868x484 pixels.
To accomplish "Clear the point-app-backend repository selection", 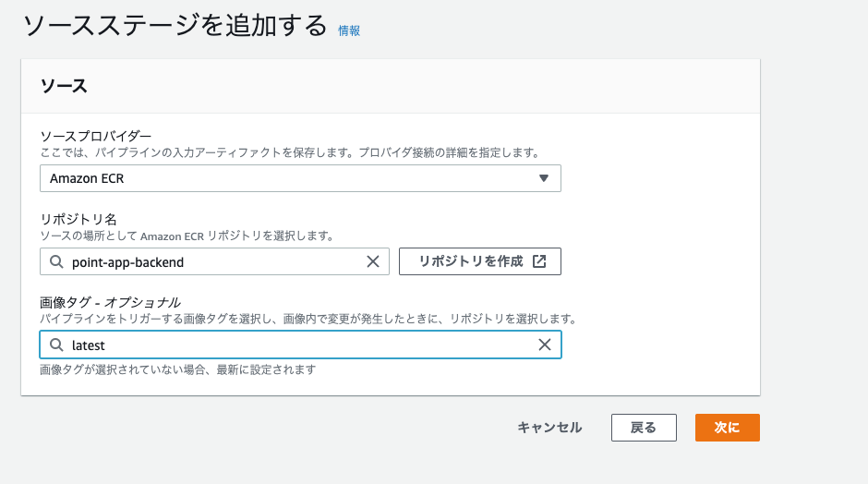I will 373,261.
